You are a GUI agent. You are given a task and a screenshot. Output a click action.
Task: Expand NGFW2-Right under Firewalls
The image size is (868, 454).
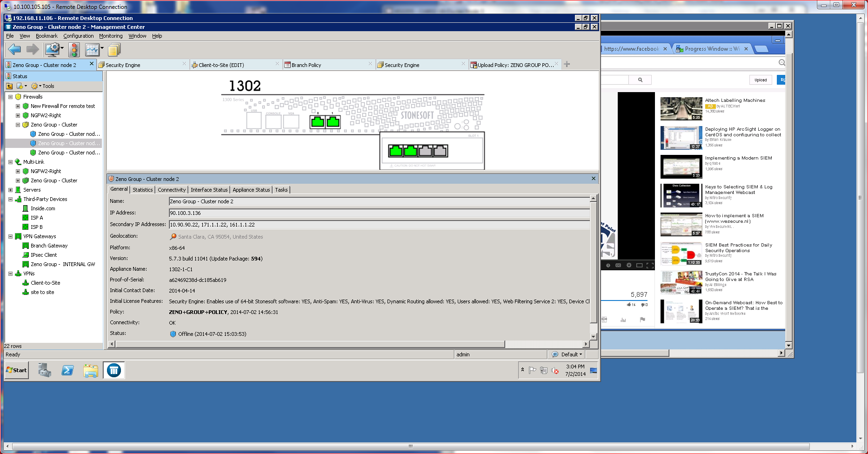18,115
